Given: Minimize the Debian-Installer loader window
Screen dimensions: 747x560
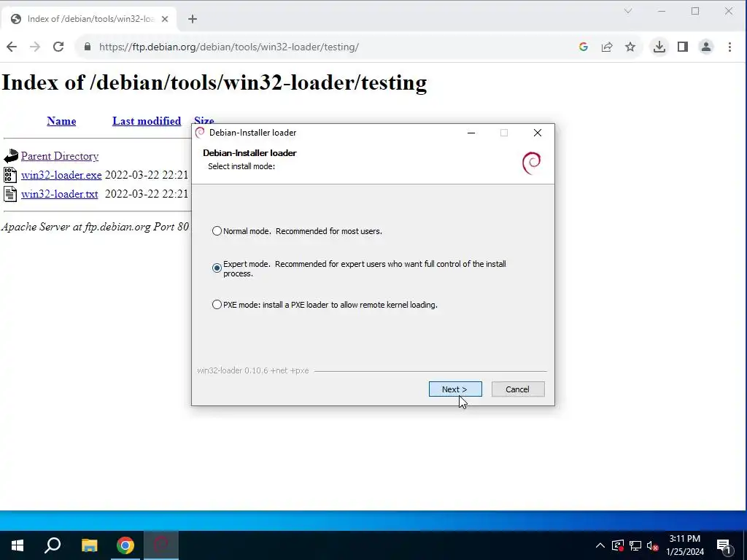Looking at the screenshot, I should [471, 133].
